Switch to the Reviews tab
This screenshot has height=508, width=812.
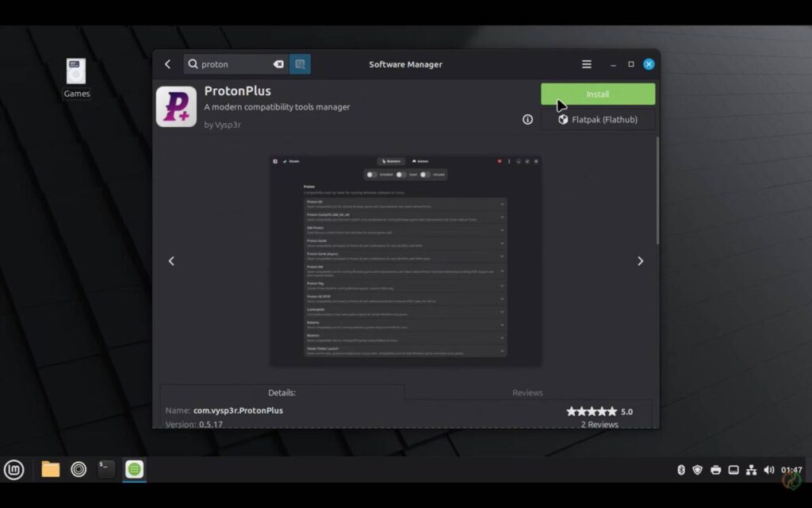[527, 392]
